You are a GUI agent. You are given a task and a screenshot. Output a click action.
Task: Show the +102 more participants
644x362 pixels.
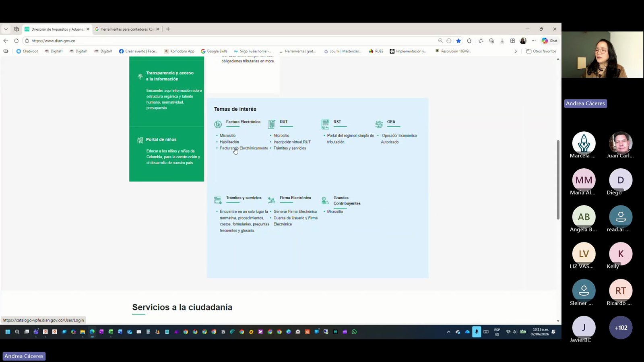621,327
